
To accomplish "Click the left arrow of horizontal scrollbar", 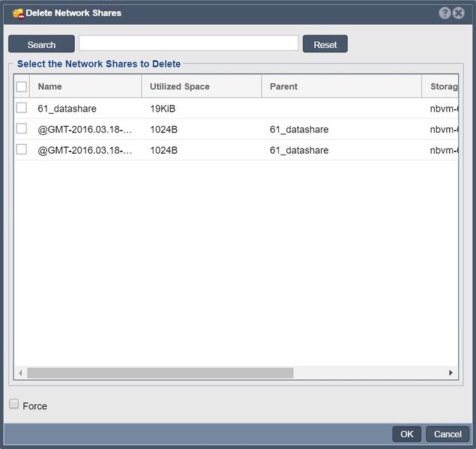I will coord(20,373).
